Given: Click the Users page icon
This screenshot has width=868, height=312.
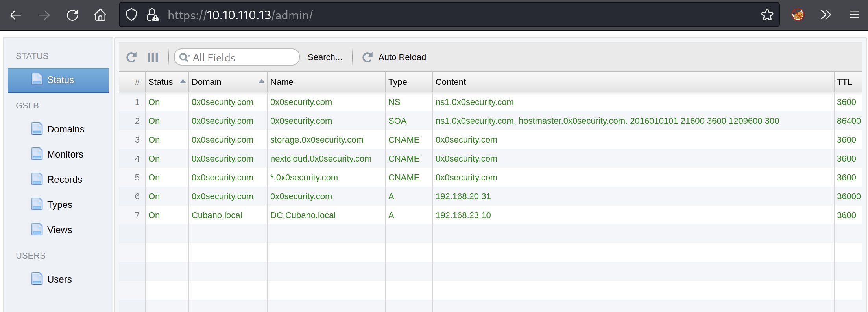Looking at the screenshot, I should [x=37, y=279].
